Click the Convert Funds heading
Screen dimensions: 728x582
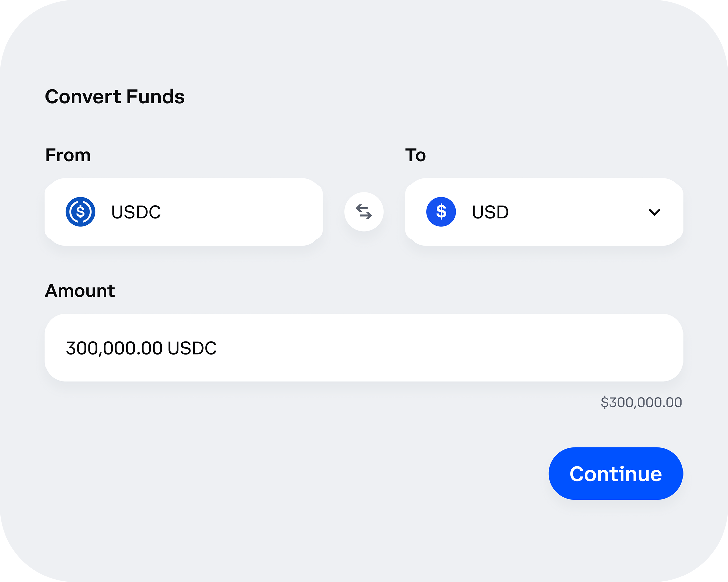[115, 97]
